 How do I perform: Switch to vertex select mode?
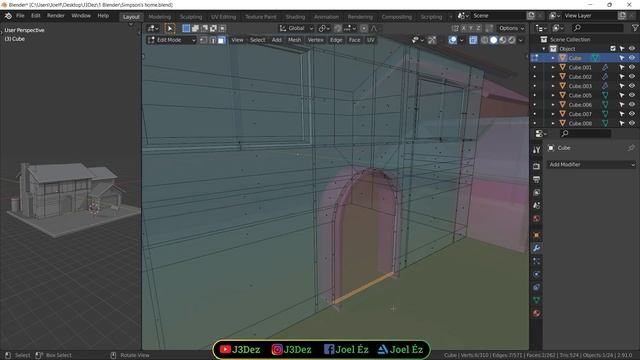coord(203,40)
